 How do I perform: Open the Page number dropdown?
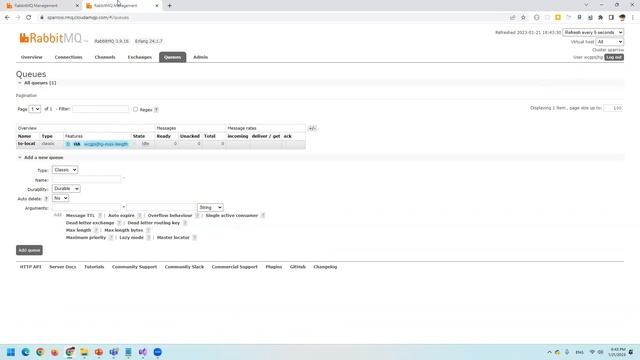35,109
